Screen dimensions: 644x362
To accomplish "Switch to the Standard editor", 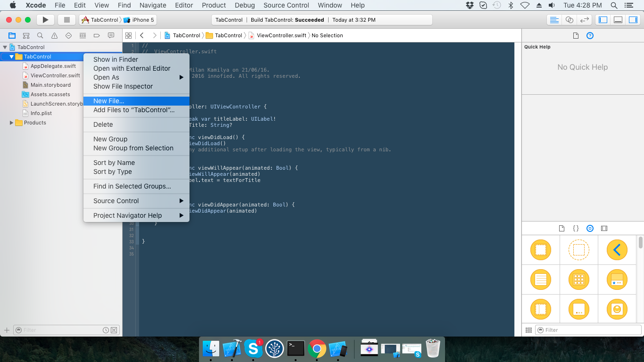I will 554,20.
